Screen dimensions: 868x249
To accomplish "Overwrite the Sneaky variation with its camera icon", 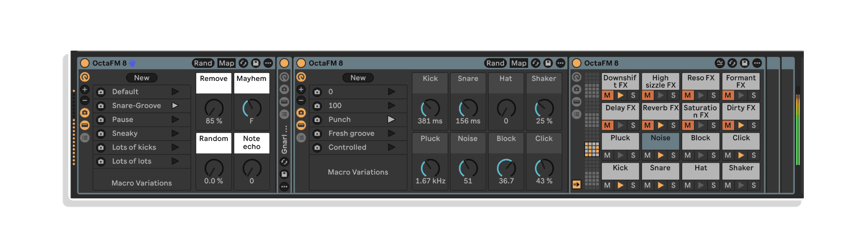I will 101,134.
